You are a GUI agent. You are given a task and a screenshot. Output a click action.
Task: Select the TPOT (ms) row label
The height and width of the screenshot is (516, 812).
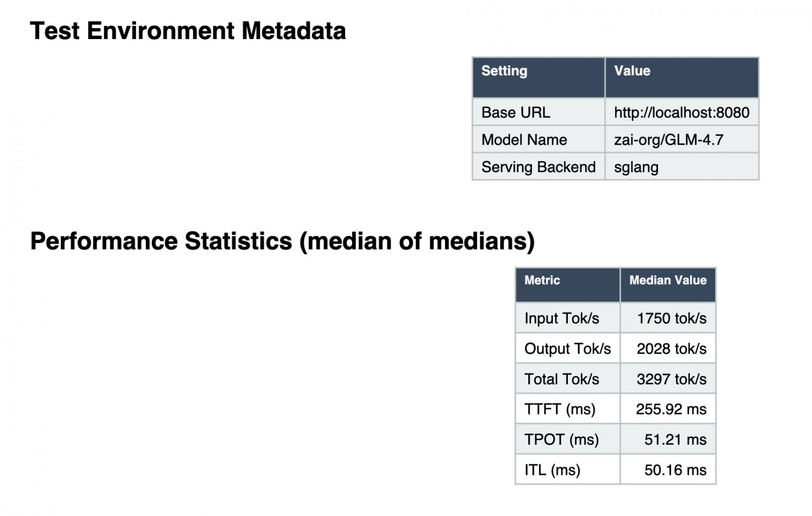(562, 440)
